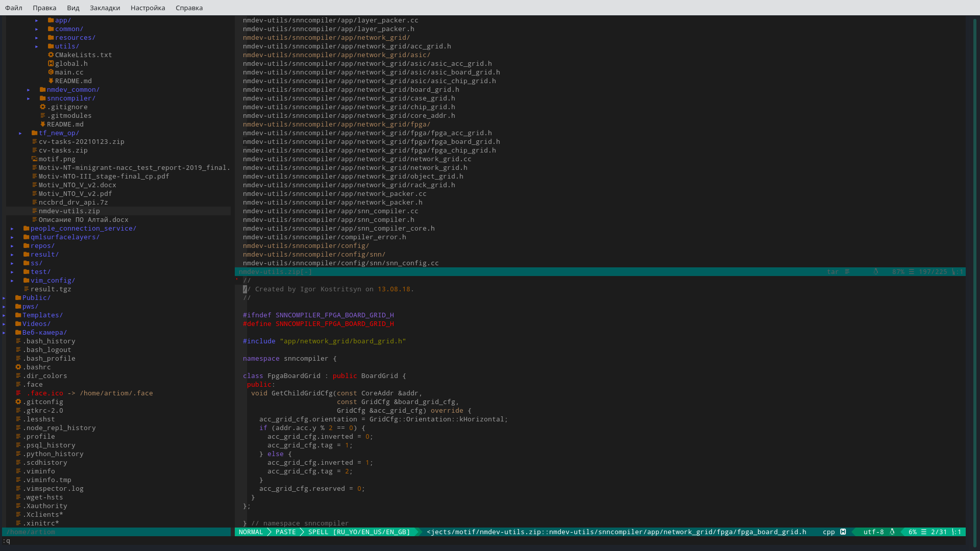Image resolution: width=980 pixels, height=551 pixels.
Task: Click the header icon beside global.h
Action: pyautogui.click(x=51, y=64)
